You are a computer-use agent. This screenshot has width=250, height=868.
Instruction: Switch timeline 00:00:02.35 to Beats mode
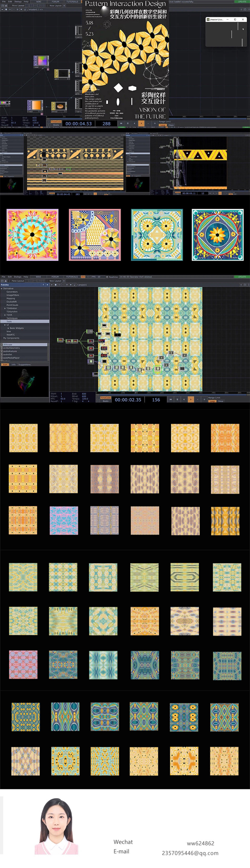pyautogui.click(x=106, y=401)
